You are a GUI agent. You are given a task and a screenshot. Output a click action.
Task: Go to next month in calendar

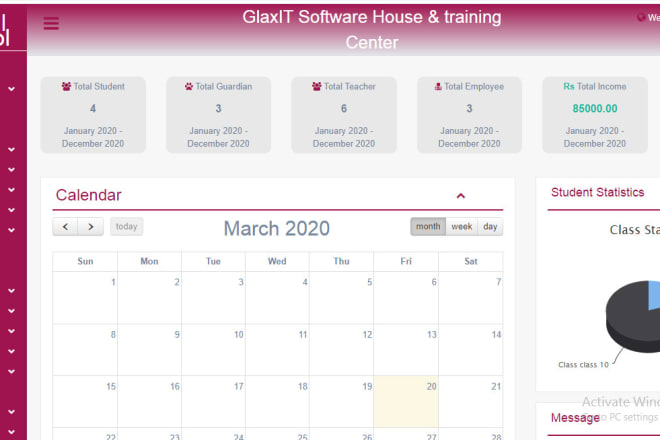click(90, 227)
